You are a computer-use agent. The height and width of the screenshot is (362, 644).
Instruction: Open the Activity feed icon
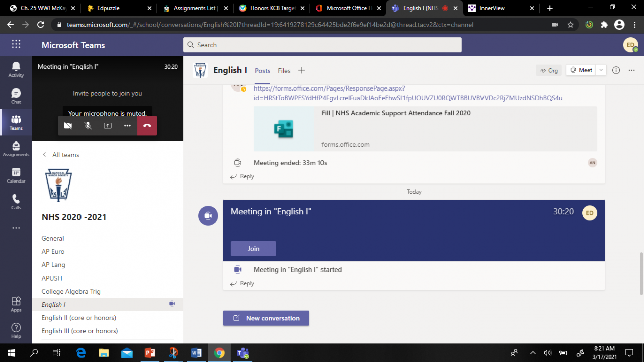click(16, 69)
